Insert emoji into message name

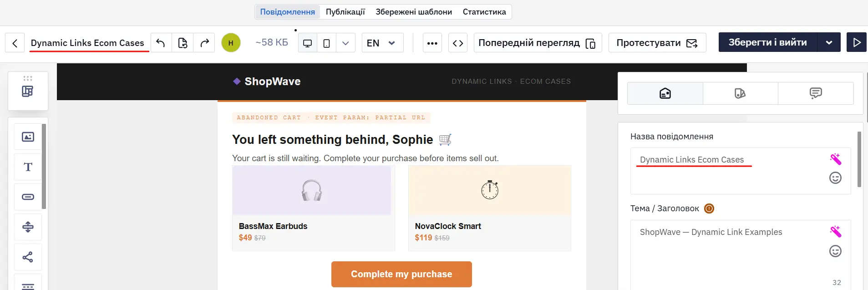click(x=835, y=178)
